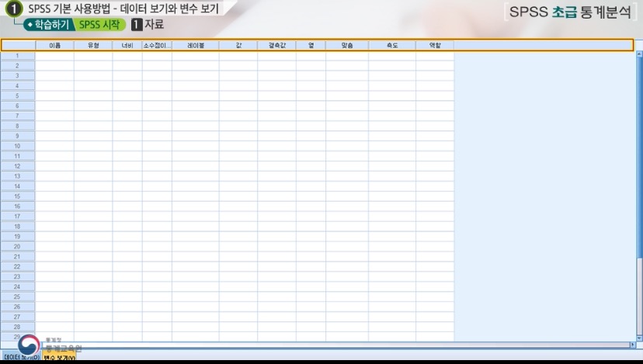The image size is (643, 364).
Task: Click the 레이블 column header
Action: point(196,45)
